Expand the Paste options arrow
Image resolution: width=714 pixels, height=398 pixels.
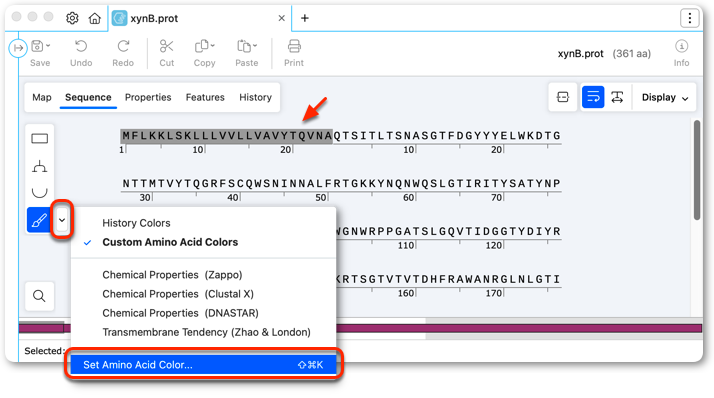pyautogui.click(x=255, y=46)
